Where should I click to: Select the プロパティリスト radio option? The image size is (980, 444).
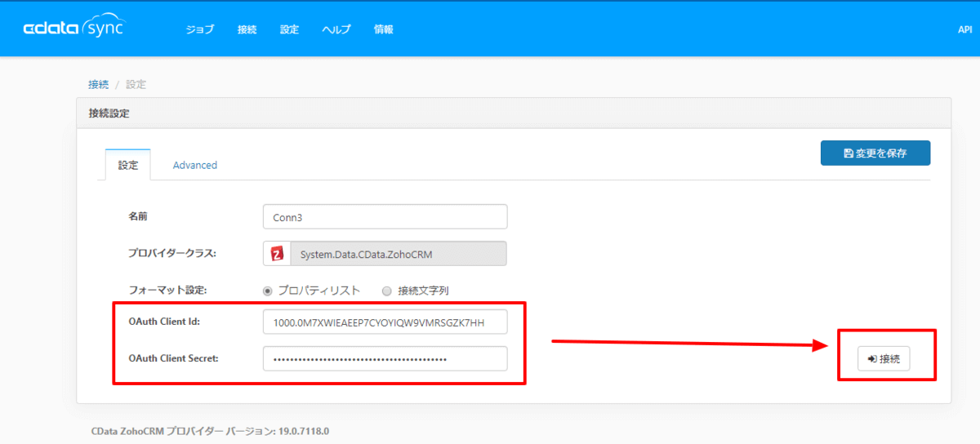(x=267, y=290)
